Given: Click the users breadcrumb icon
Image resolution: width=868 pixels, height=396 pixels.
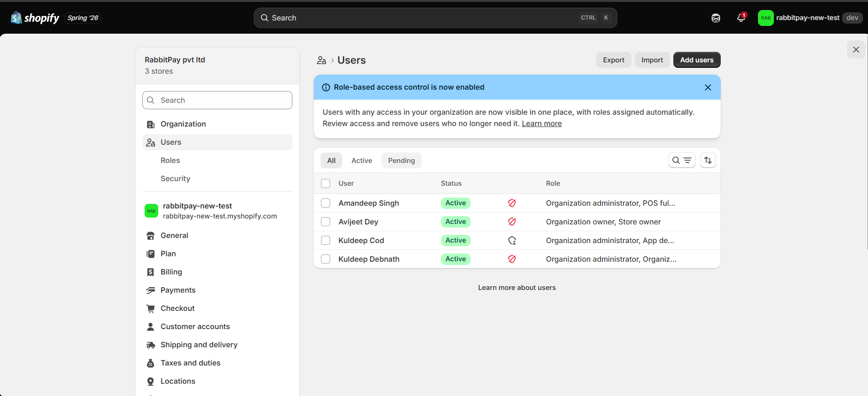Looking at the screenshot, I should [x=321, y=60].
